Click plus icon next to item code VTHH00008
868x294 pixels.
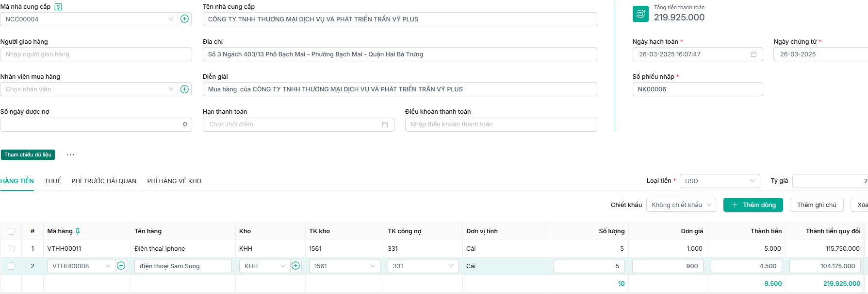coord(121,266)
